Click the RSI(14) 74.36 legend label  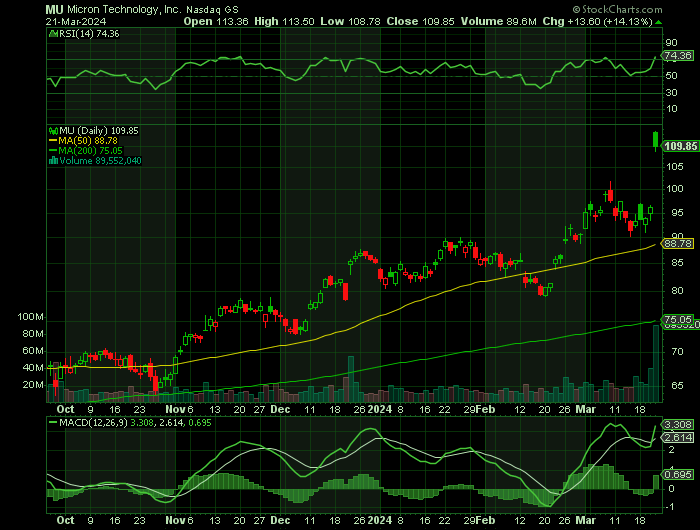[x=89, y=33]
